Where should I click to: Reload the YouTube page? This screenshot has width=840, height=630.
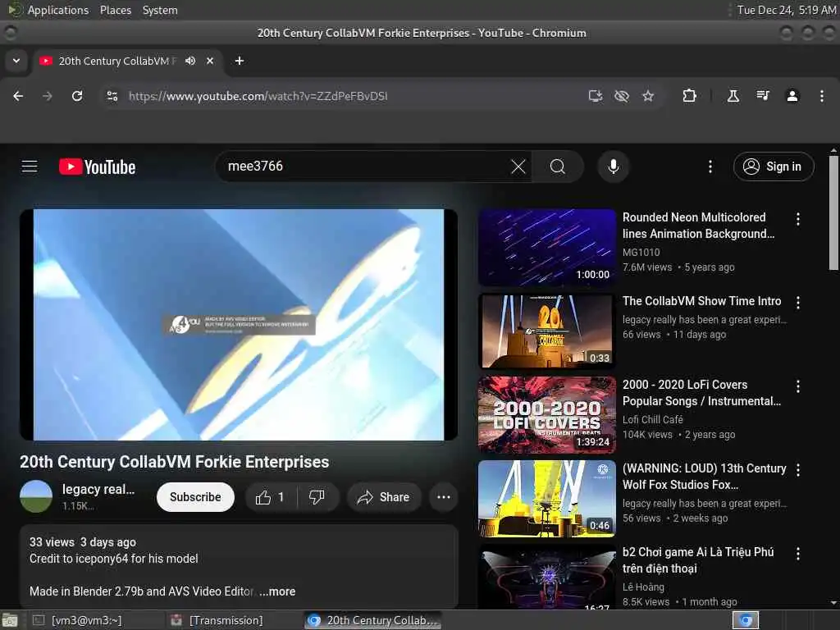click(77, 96)
